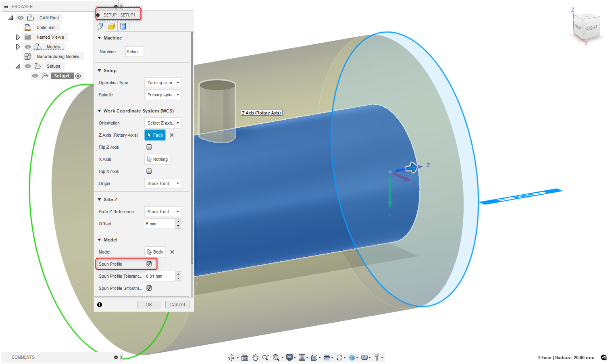Open the Origin dropdown showing Stock front
Viewport: 612px width, 364px height.
point(162,183)
